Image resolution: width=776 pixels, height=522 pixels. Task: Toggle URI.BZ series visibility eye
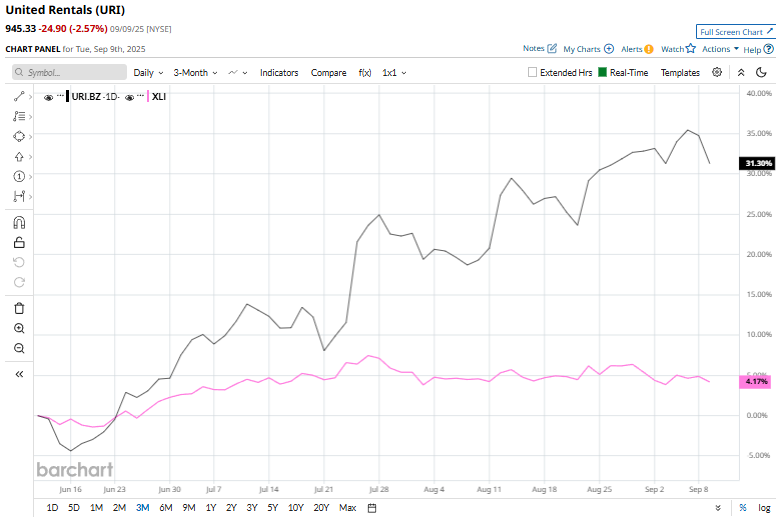click(x=48, y=97)
